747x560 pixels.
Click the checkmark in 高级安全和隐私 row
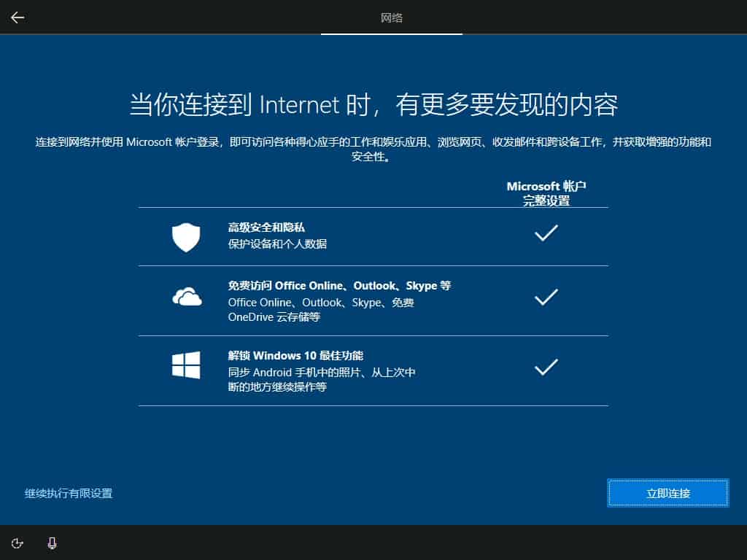pos(546,233)
